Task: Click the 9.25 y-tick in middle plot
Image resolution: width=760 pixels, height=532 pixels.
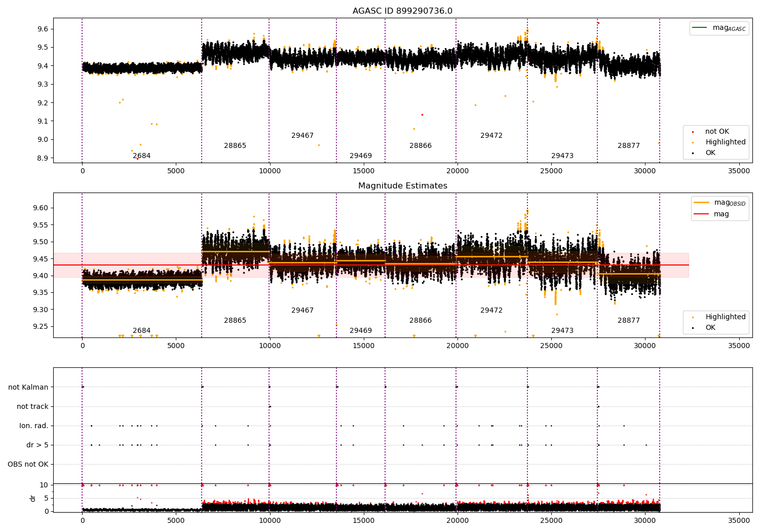Action: (41, 327)
